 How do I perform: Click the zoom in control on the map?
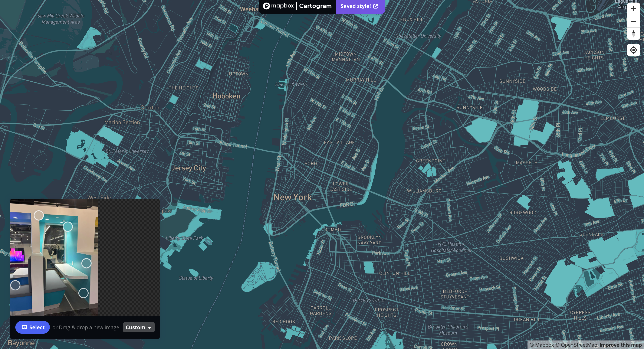click(633, 8)
